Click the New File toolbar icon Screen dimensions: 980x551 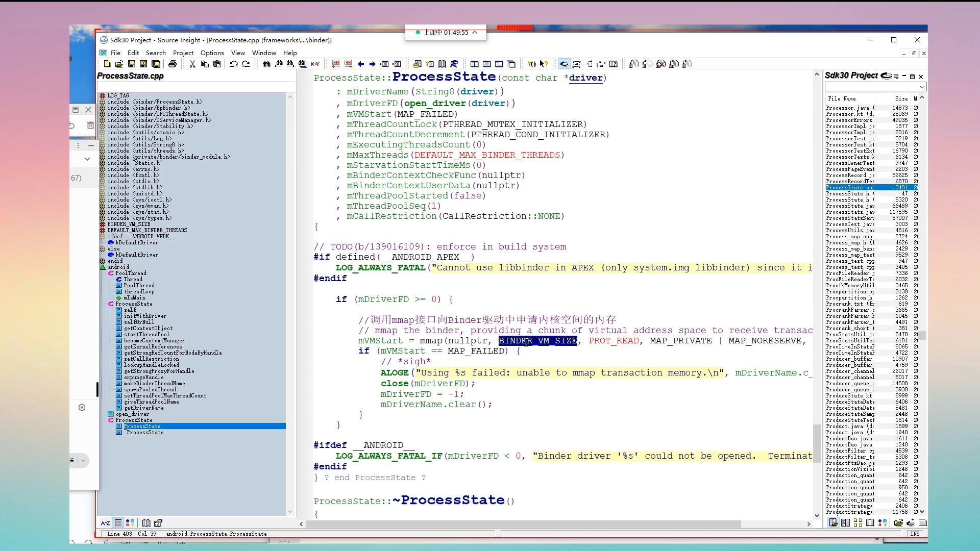click(107, 64)
